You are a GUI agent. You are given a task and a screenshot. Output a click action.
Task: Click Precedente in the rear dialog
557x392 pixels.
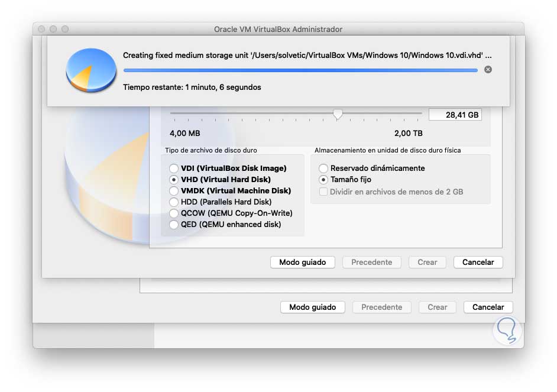pyautogui.click(x=382, y=307)
